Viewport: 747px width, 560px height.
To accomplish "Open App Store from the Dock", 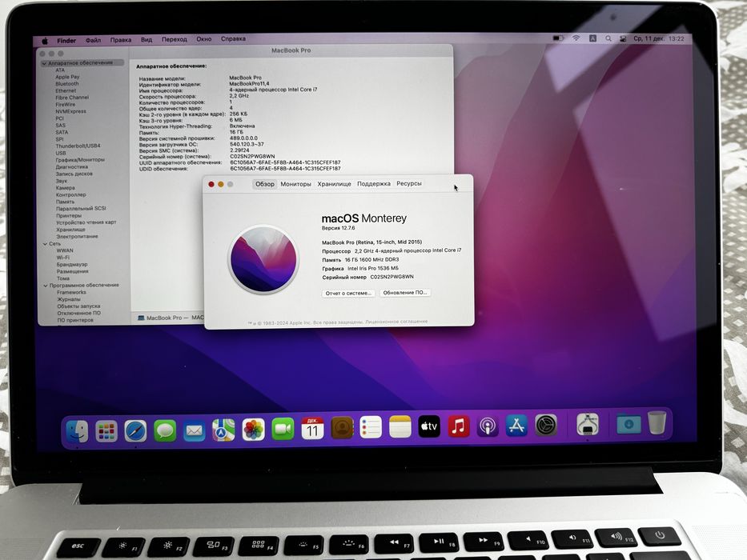I will [516, 426].
